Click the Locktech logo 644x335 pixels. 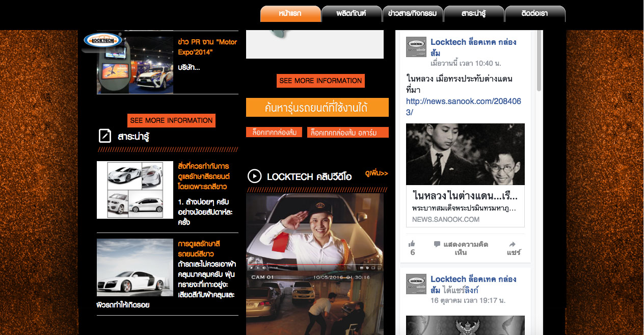tap(102, 40)
